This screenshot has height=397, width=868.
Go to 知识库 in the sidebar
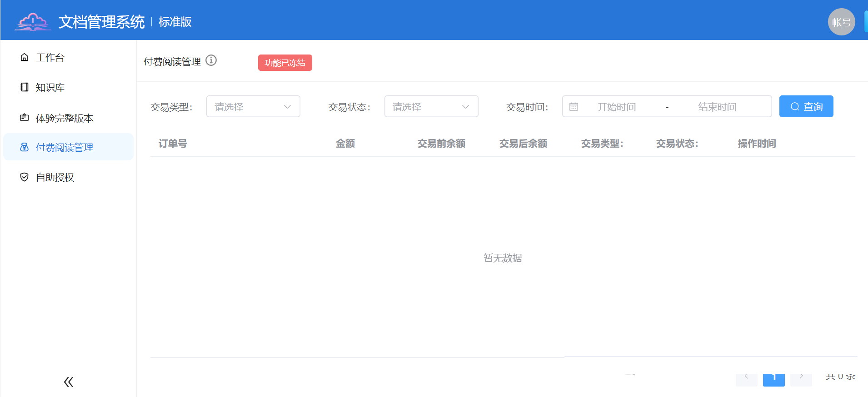pos(50,87)
